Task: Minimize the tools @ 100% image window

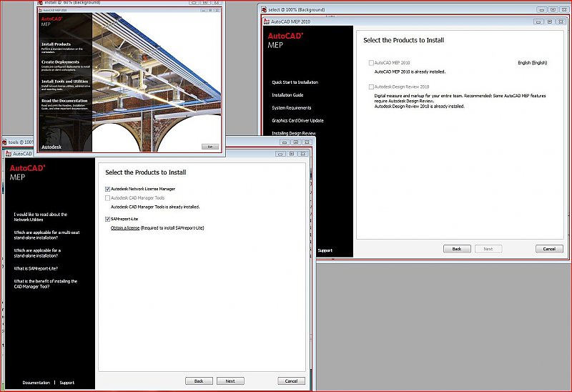Action: click(x=285, y=142)
